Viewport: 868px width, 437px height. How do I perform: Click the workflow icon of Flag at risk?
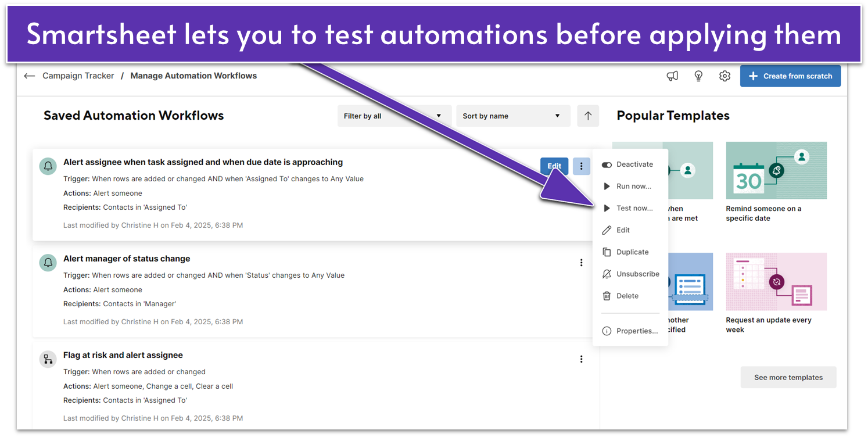48,359
